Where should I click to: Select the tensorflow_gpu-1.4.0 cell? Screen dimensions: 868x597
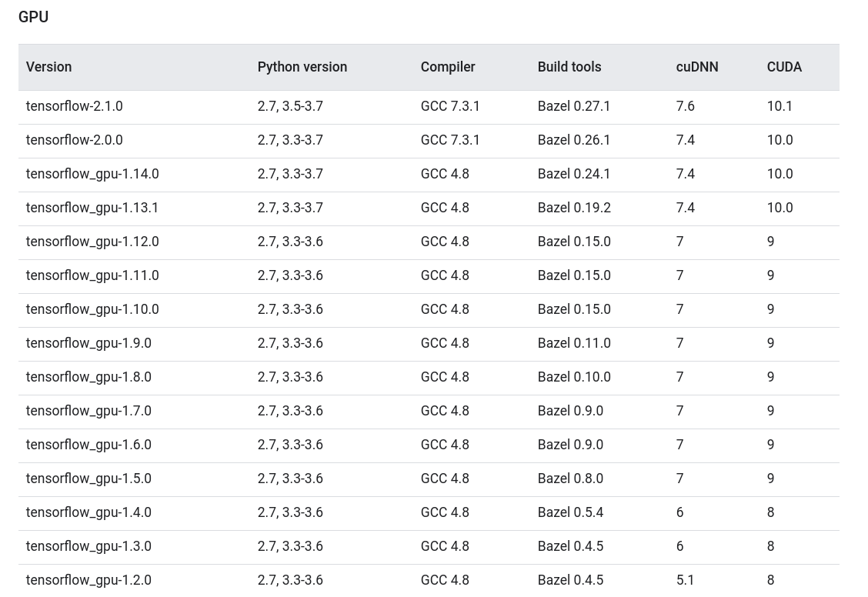click(88, 512)
